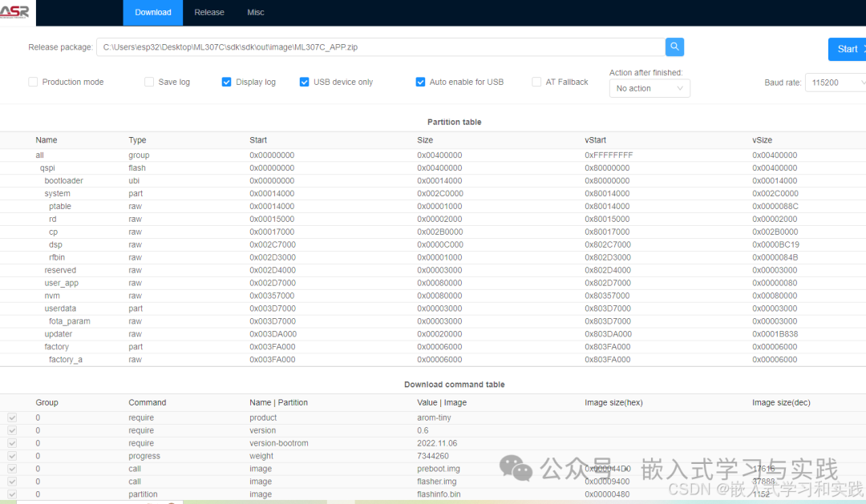
Task: Click the magnifier icon to browse for package
Action: (x=674, y=46)
